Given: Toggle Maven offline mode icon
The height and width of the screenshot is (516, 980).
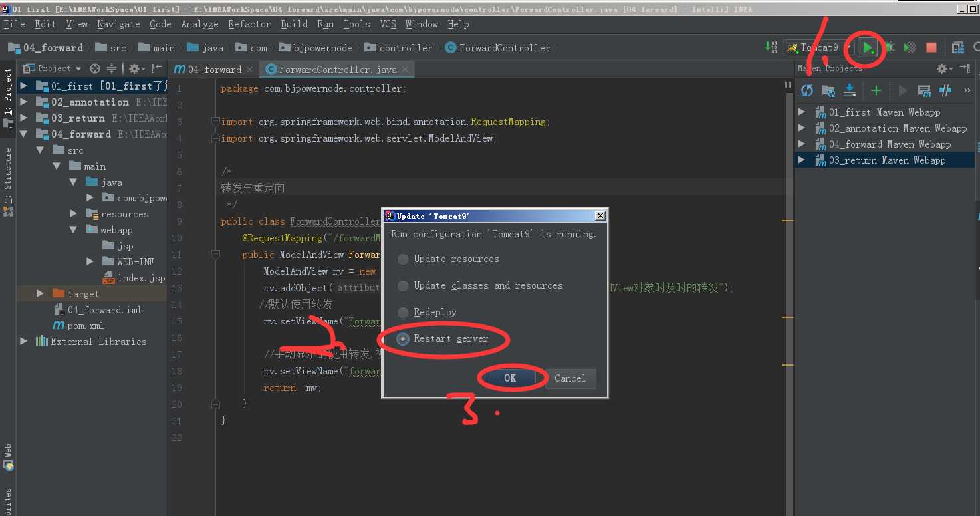Looking at the screenshot, I should 945,90.
